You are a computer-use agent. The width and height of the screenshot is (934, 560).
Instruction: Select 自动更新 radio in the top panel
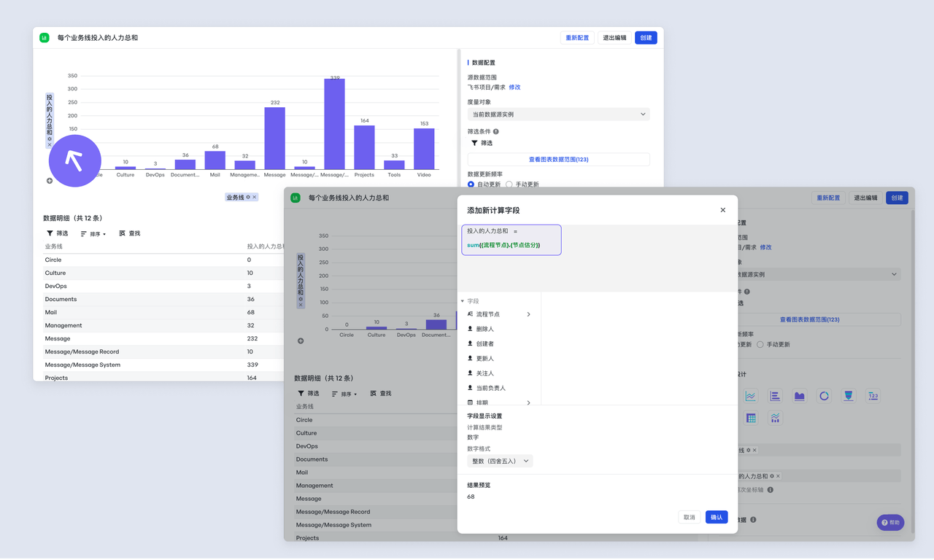tap(471, 184)
